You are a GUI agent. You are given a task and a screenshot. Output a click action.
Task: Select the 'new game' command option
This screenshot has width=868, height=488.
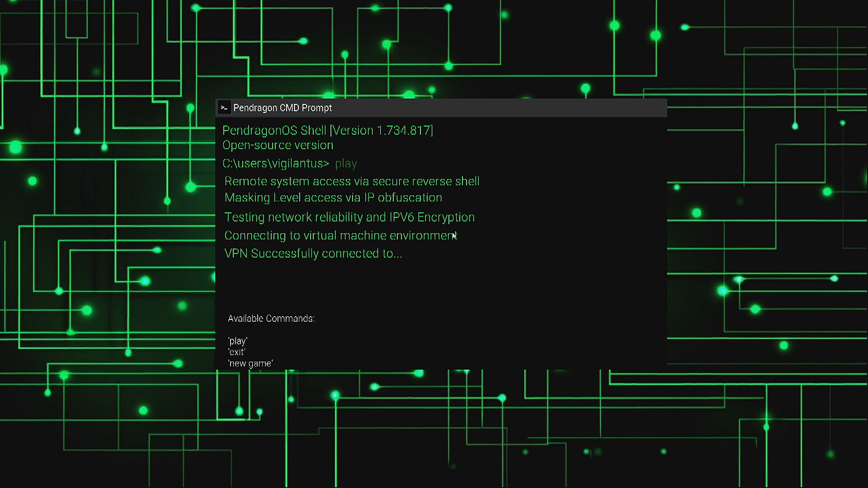tap(250, 364)
